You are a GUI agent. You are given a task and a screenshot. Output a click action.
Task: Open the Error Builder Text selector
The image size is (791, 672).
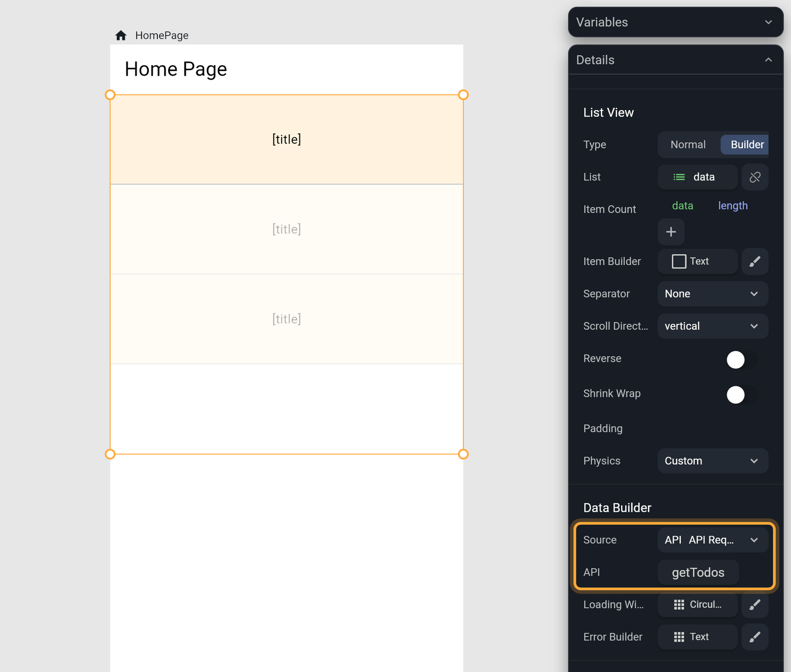[x=698, y=637]
